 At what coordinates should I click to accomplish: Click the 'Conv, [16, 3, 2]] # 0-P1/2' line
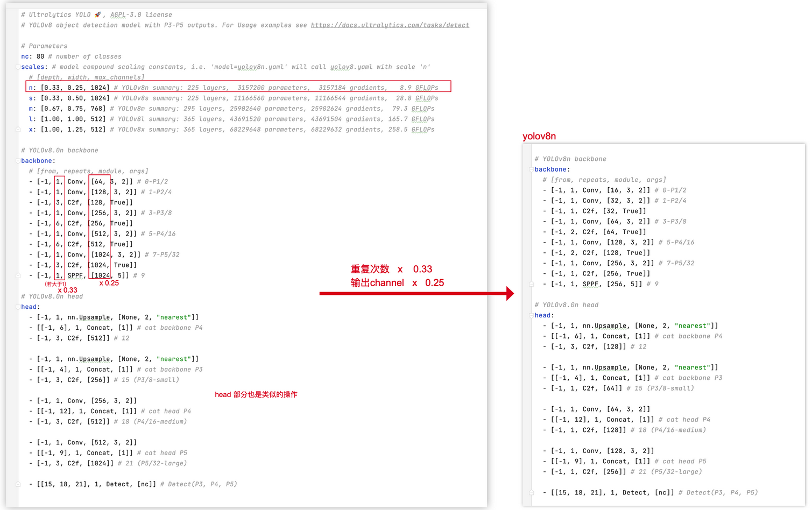pos(615,190)
